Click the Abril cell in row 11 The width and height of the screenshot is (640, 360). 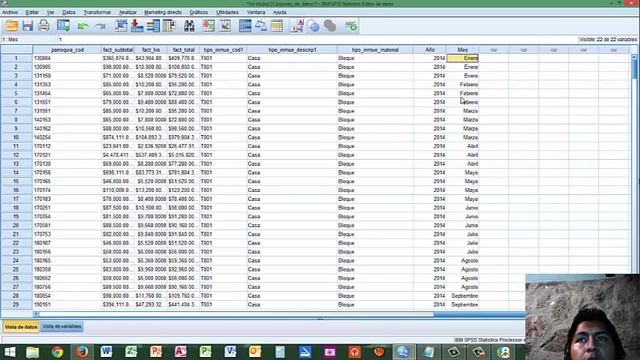pyautogui.click(x=462, y=146)
